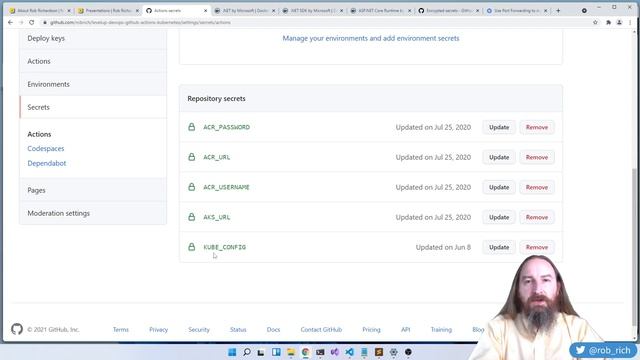This screenshot has height=360, width=640.
Task: Go back with the browser back arrow
Action: click(x=11, y=22)
